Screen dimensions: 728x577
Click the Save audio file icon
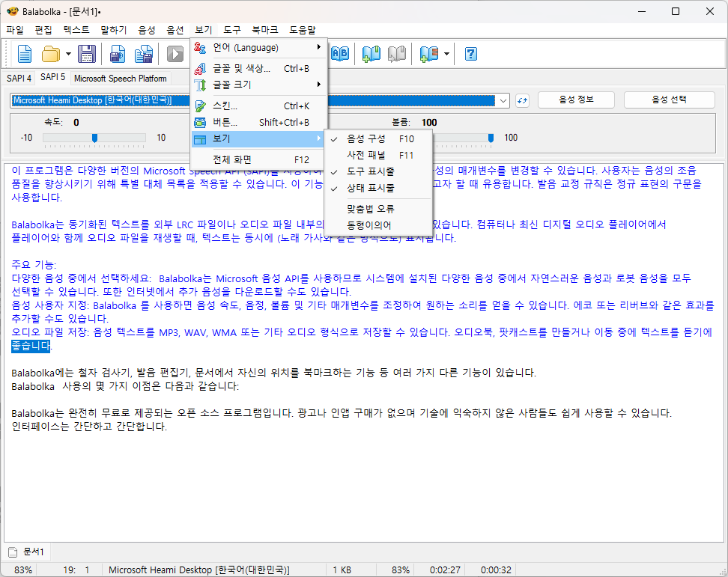tap(118, 54)
